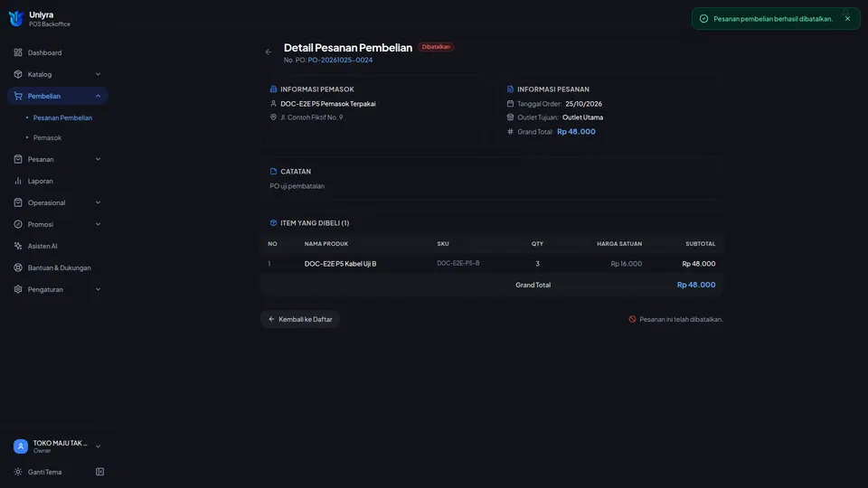Open the store account dropdown chevron

click(98, 446)
